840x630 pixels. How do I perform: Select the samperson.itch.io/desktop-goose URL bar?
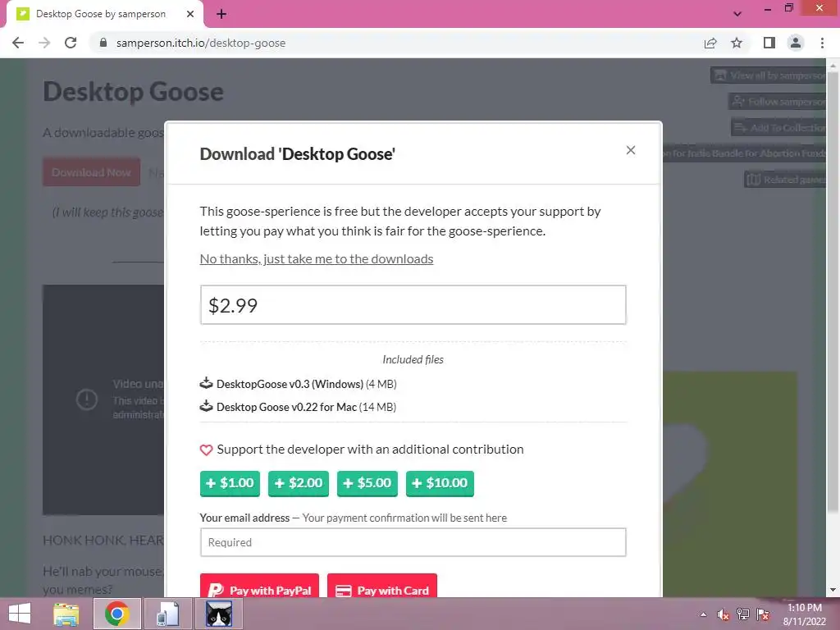201,43
